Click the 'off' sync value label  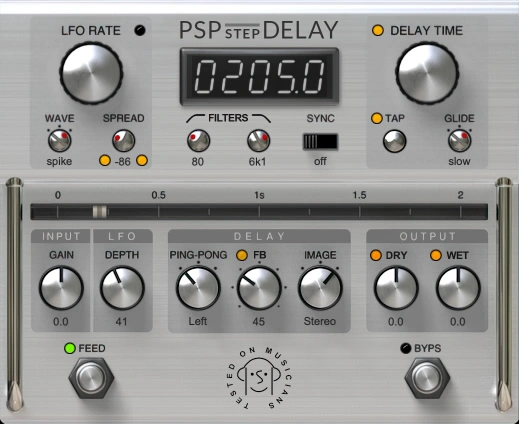pyautogui.click(x=320, y=161)
